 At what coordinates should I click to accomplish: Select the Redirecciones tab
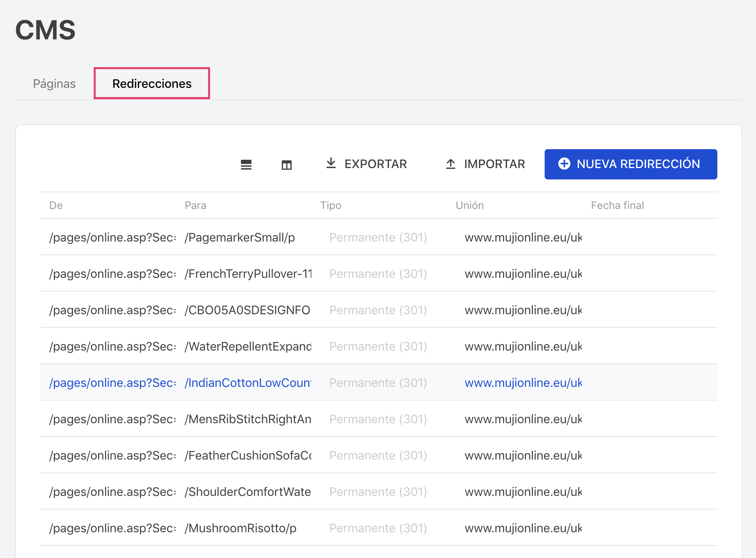click(x=152, y=84)
